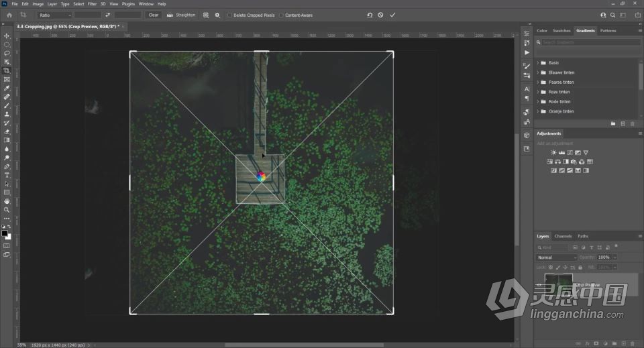Select the Move tool
644x348 pixels.
7,36
